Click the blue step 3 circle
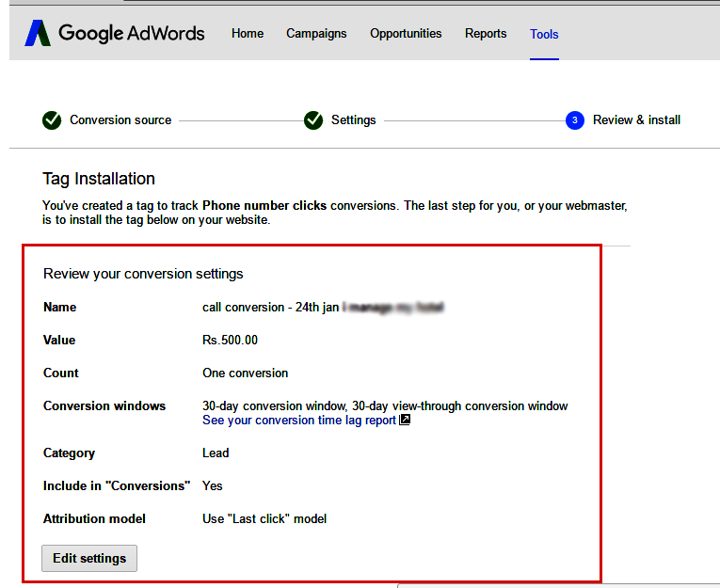Viewport: 720px width, 588px height. pos(575,120)
